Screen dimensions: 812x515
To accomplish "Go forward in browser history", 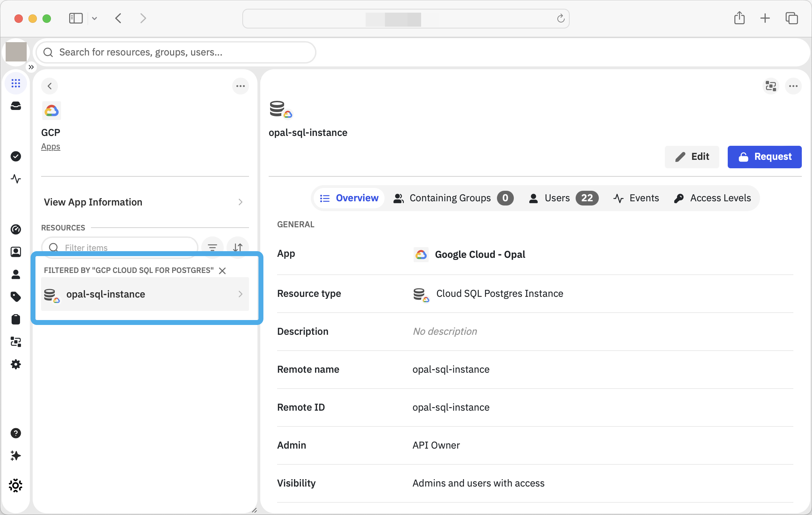I will point(143,18).
